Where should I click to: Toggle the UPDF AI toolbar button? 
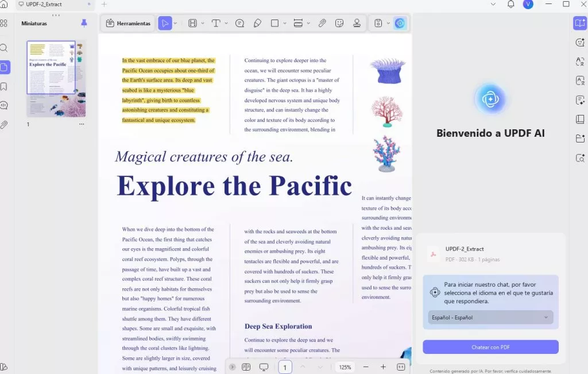point(400,23)
